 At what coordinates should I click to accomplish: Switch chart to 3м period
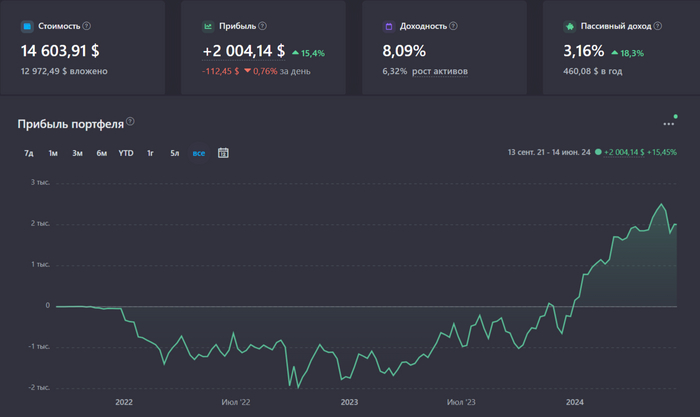pyautogui.click(x=77, y=153)
